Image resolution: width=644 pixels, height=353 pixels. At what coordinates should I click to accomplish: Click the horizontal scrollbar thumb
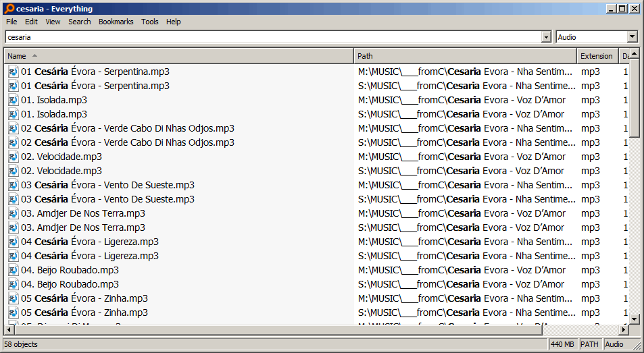pos(278,329)
